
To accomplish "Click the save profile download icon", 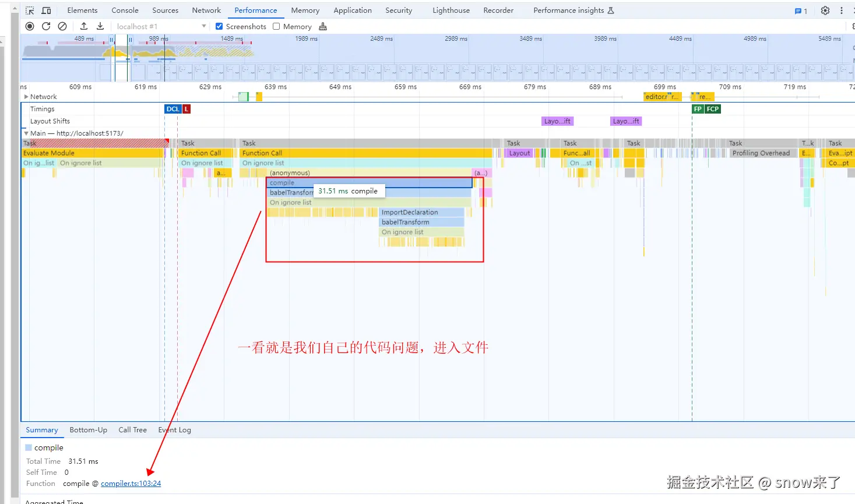I will [x=100, y=26].
